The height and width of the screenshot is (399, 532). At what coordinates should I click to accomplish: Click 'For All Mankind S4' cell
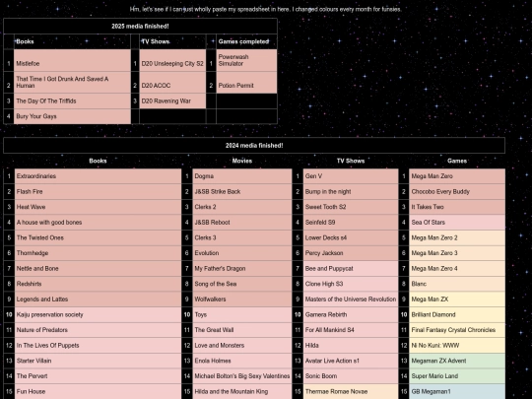[351, 330]
